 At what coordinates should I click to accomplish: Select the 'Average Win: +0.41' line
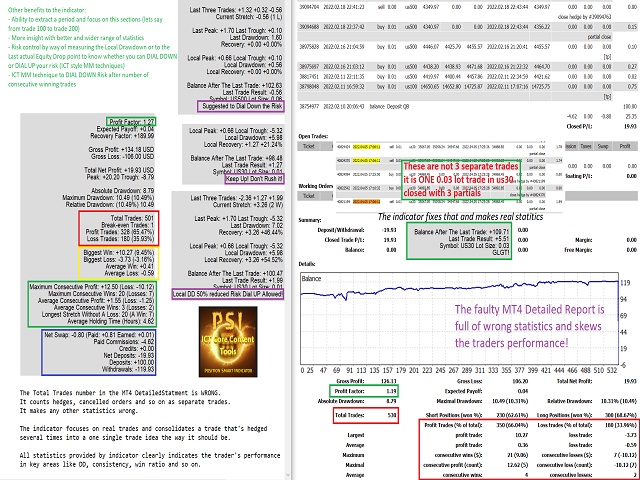pyautogui.click(x=129, y=267)
